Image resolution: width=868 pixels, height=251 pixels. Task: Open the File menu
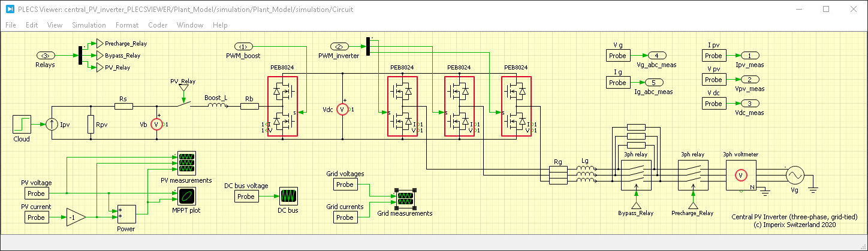coord(11,25)
